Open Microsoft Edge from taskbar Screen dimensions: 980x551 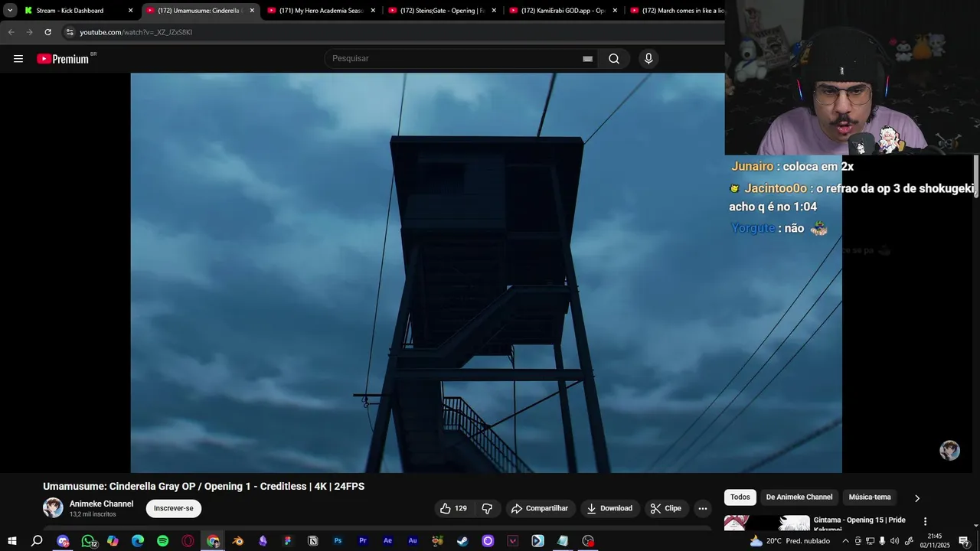[138, 541]
